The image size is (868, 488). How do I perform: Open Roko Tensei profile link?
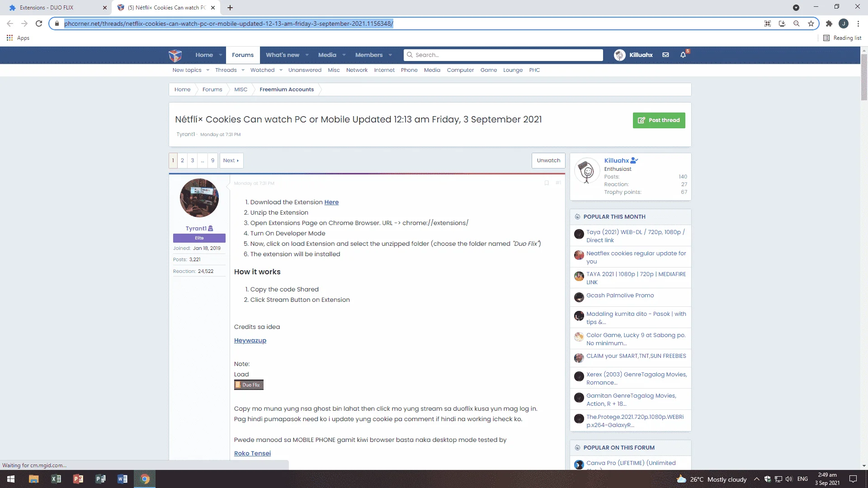(252, 453)
